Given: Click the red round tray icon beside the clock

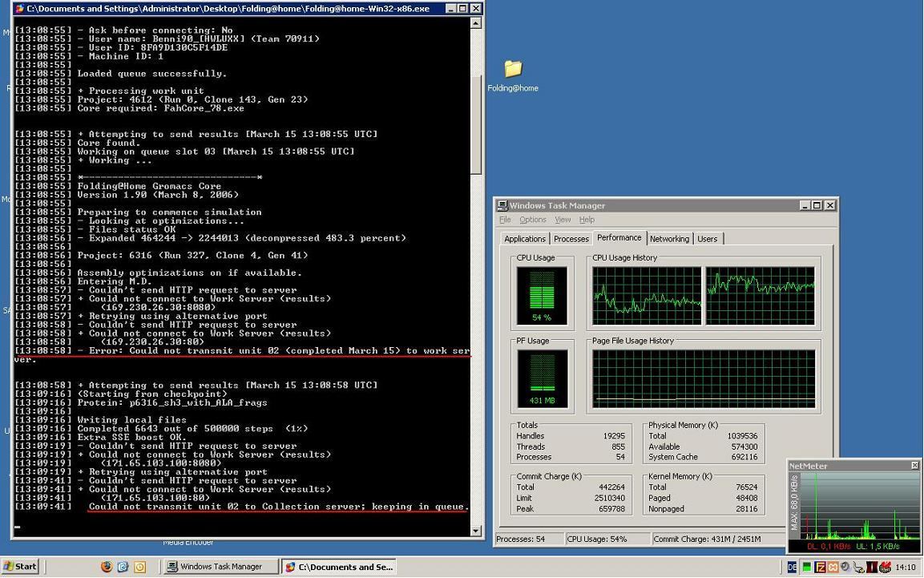Looking at the screenshot, I should 885,568.
